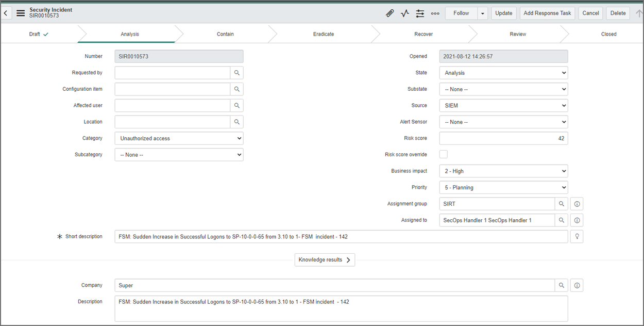Viewport: 644px width, 326px height.
Task: Switch to the Review stage
Action: point(517,34)
